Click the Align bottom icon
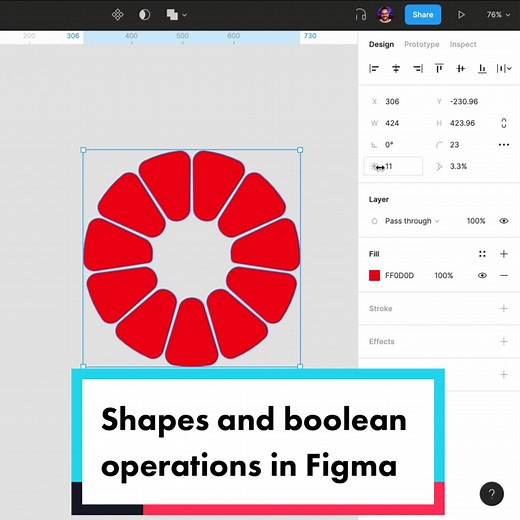 pyautogui.click(x=482, y=69)
